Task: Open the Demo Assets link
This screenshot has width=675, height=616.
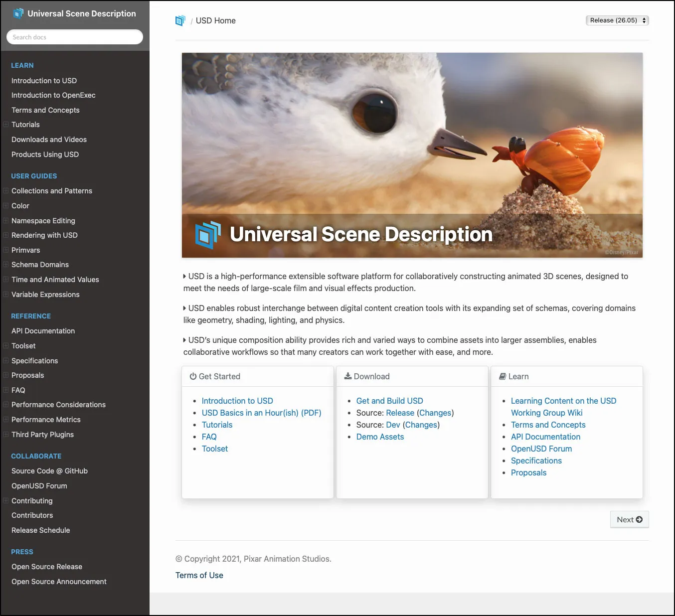Action: [380, 437]
